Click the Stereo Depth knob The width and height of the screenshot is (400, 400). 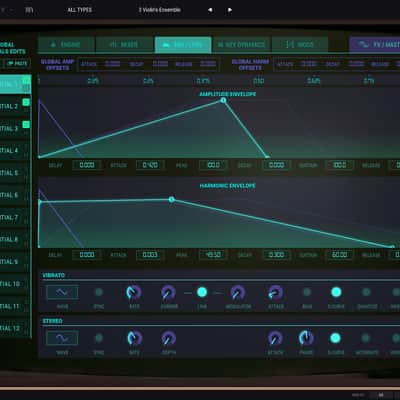[x=169, y=338]
